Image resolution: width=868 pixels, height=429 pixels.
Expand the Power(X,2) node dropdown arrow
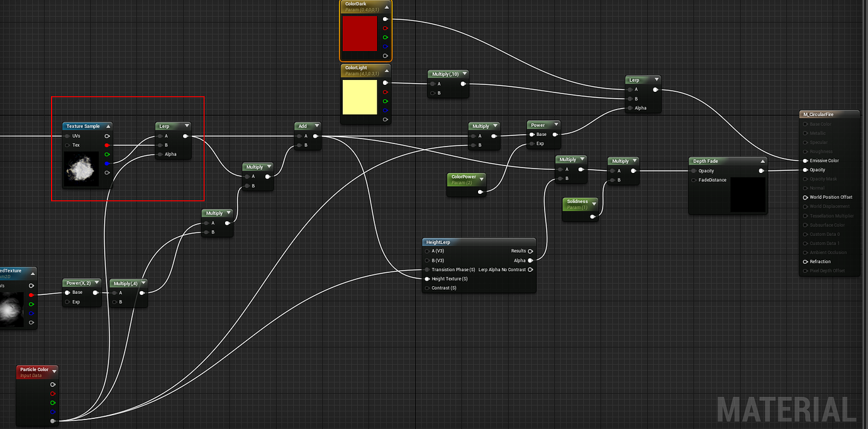coord(98,283)
